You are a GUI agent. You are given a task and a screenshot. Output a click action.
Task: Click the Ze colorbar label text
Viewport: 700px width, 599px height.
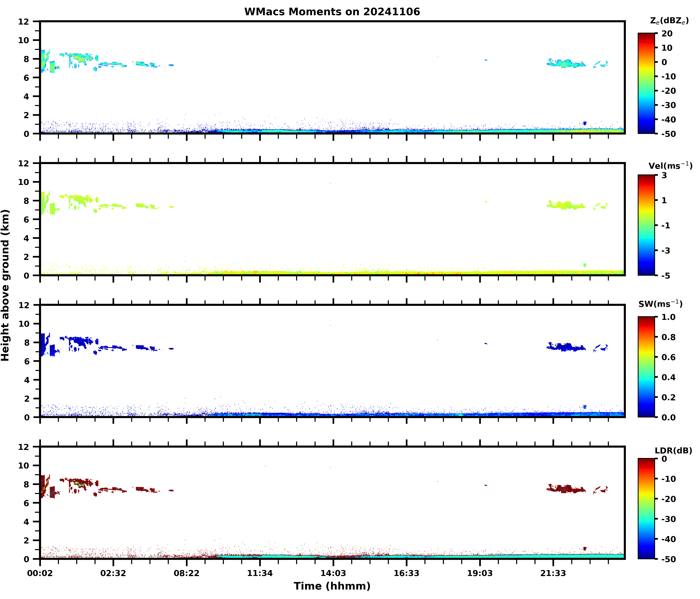669,21
